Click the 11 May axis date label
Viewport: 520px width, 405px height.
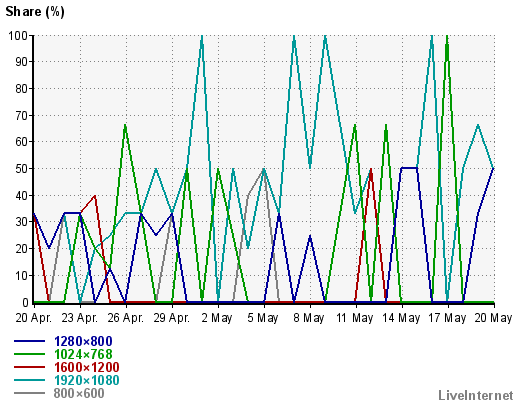point(355,318)
